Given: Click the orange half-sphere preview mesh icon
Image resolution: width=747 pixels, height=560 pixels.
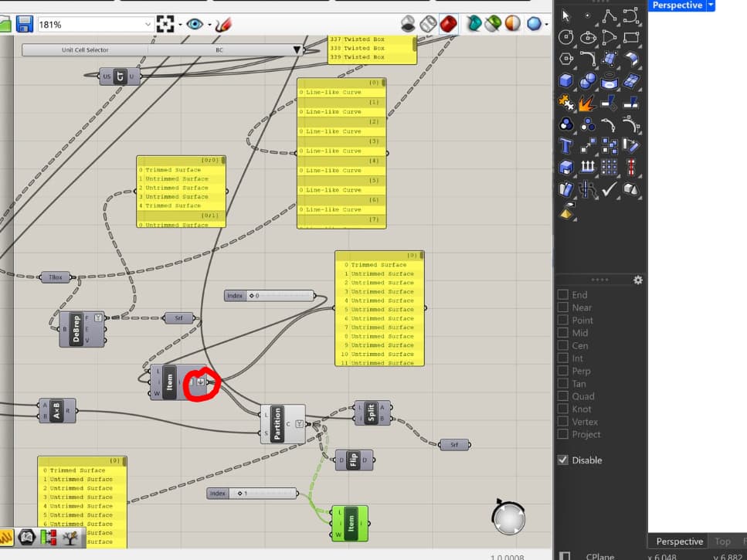Looking at the screenshot, I should [x=513, y=23].
